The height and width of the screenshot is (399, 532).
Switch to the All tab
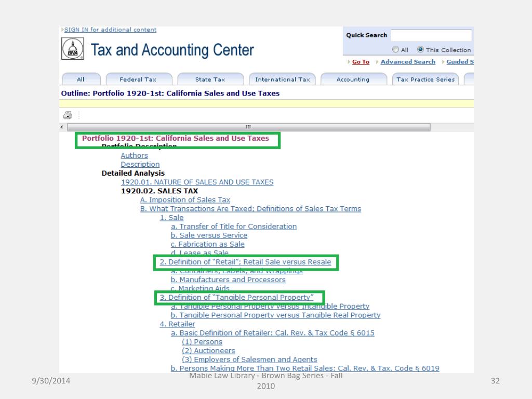pos(81,79)
